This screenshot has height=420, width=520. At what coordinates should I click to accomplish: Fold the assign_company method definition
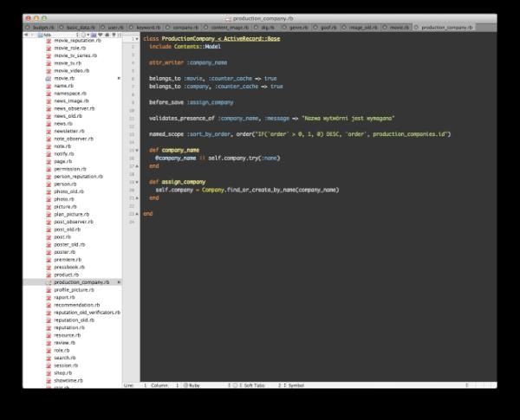(x=135, y=182)
